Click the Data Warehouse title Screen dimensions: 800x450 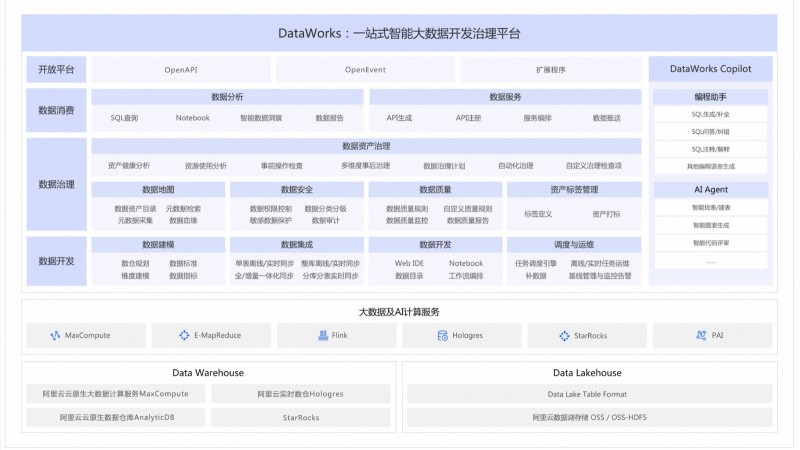point(208,373)
